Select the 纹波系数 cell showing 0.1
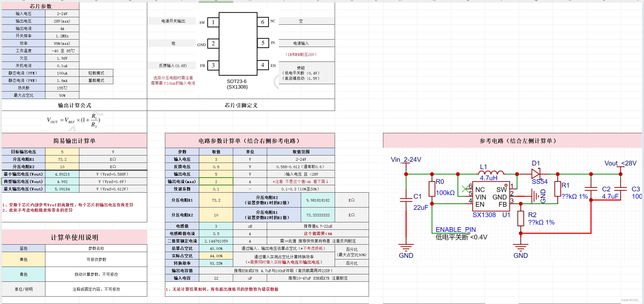This screenshot has width=644, height=304. [x=216, y=189]
